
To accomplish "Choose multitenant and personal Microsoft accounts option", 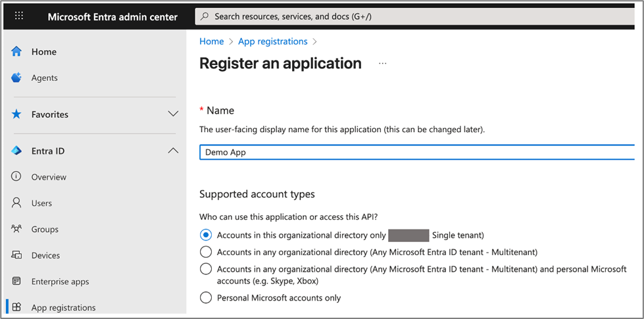I will pyautogui.click(x=206, y=269).
